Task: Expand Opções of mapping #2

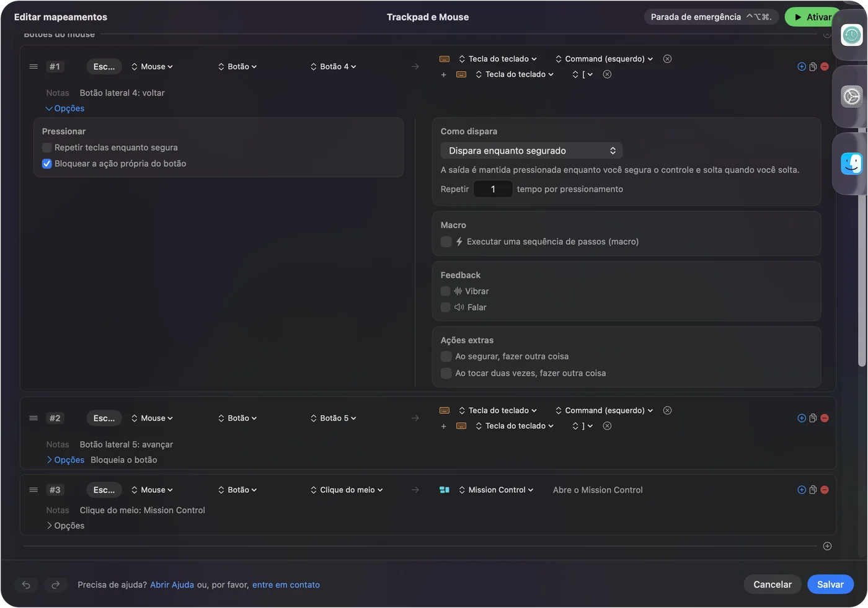Action: (x=65, y=460)
